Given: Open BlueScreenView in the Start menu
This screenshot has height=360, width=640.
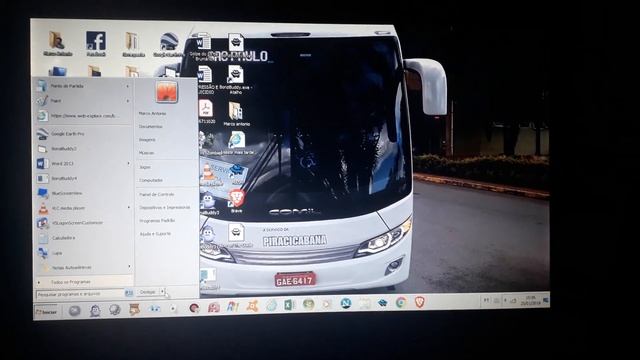Looking at the screenshot, I should click(x=83, y=193).
